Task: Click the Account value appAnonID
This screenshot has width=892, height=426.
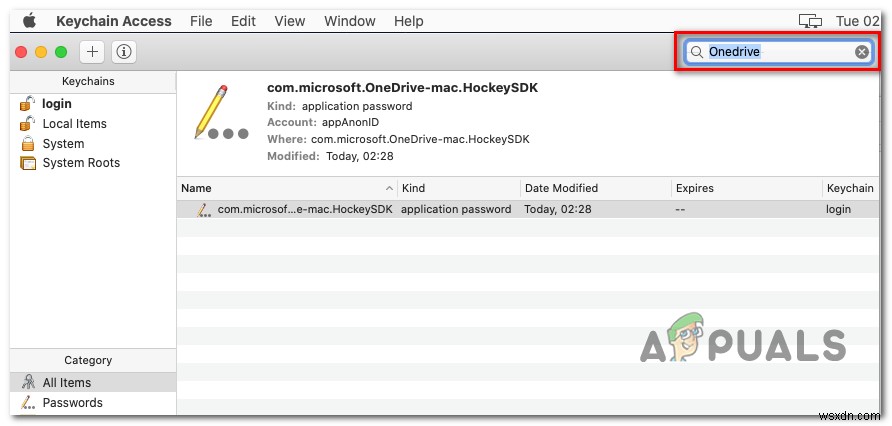Action: [x=349, y=122]
